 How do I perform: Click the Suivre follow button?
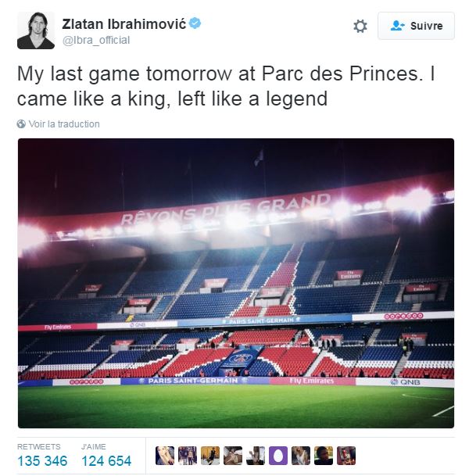click(x=416, y=26)
